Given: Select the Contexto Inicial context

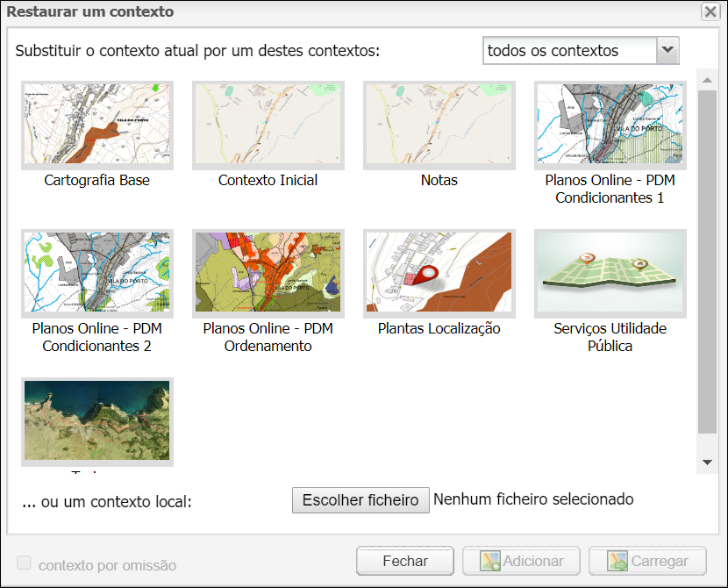Looking at the screenshot, I should pyautogui.click(x=268, y=125).
